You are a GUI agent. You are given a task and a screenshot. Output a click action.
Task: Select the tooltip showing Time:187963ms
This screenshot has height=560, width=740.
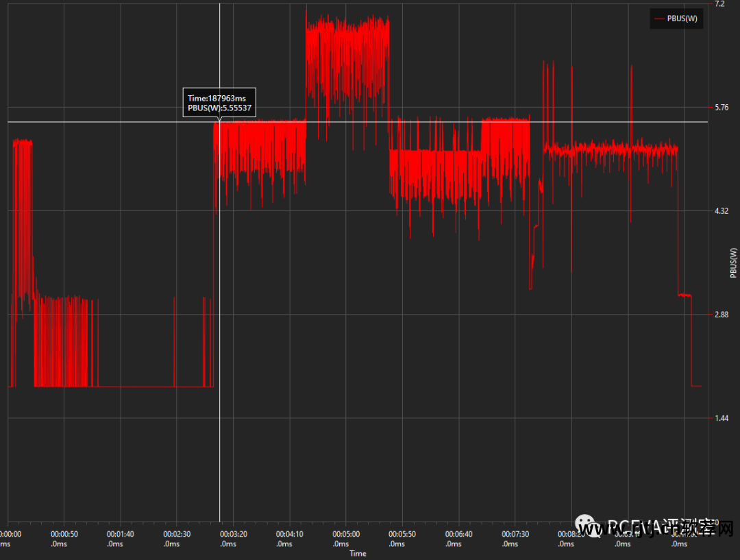219,103
